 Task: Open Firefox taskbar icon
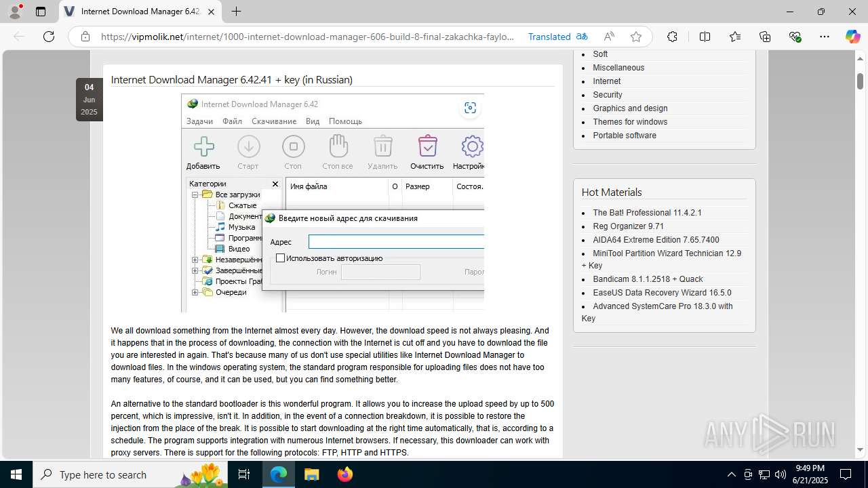coord(344,474)
